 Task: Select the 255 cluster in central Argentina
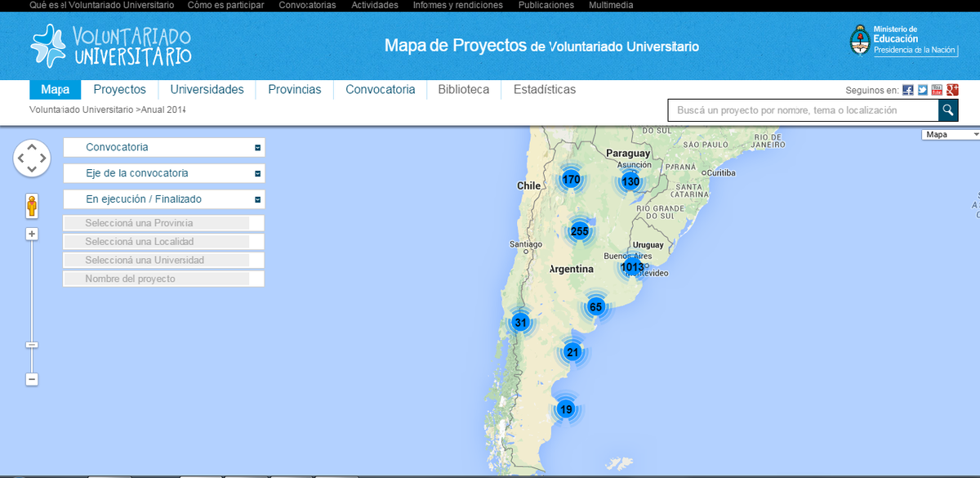(x=580, y=230)
